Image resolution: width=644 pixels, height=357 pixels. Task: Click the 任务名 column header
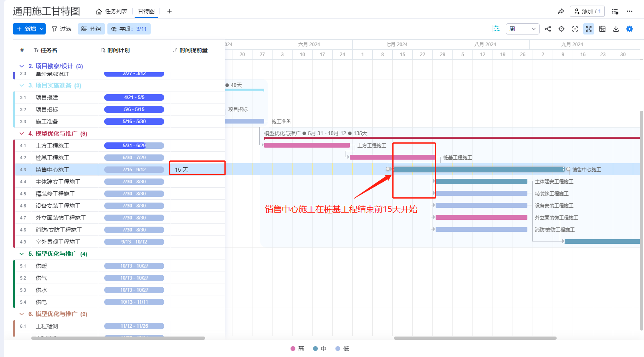pos(64,50)
